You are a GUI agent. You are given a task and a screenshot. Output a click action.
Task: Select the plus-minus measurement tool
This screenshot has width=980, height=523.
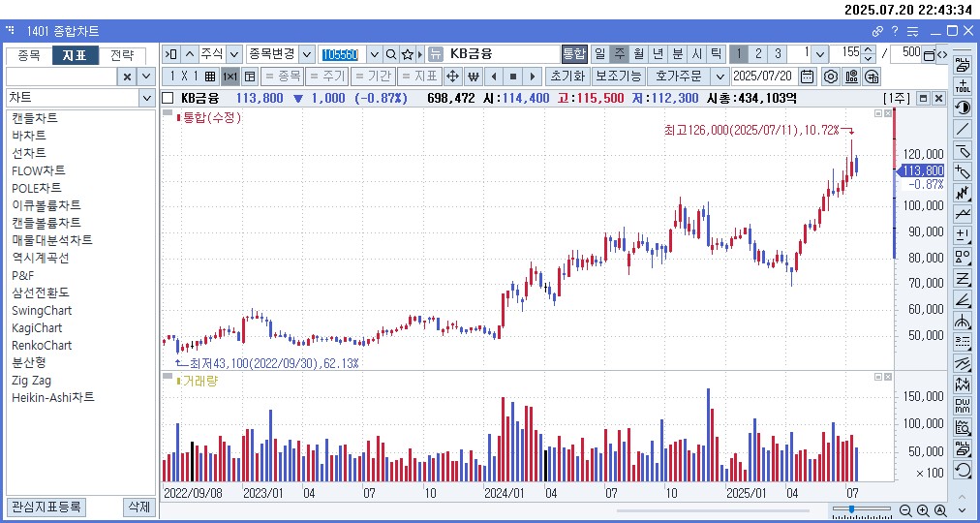tap(963, 236)
